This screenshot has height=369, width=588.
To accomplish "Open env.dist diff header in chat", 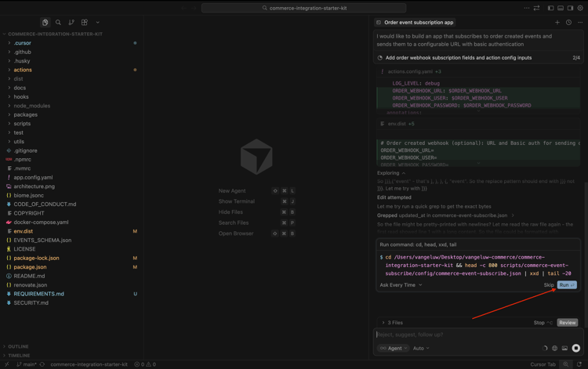I will tap(478, 124).
